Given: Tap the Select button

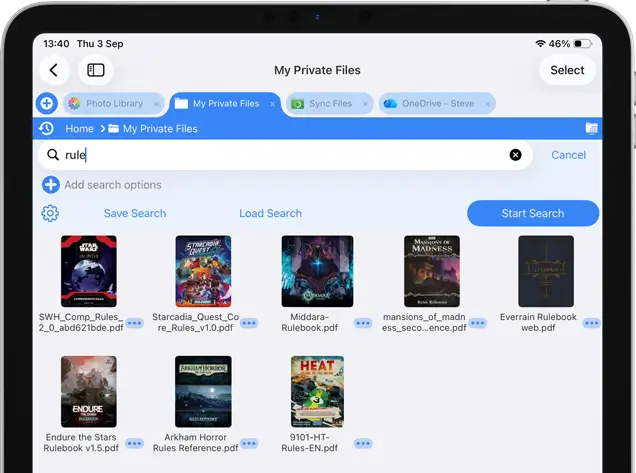Looking at the screenshot, I should coord(567,70).
